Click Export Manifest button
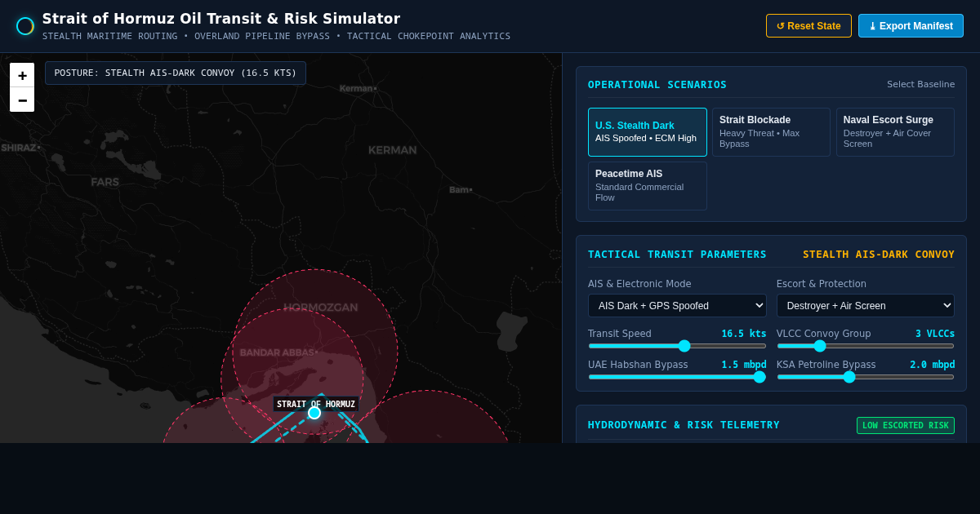 [x=911, y=26]
